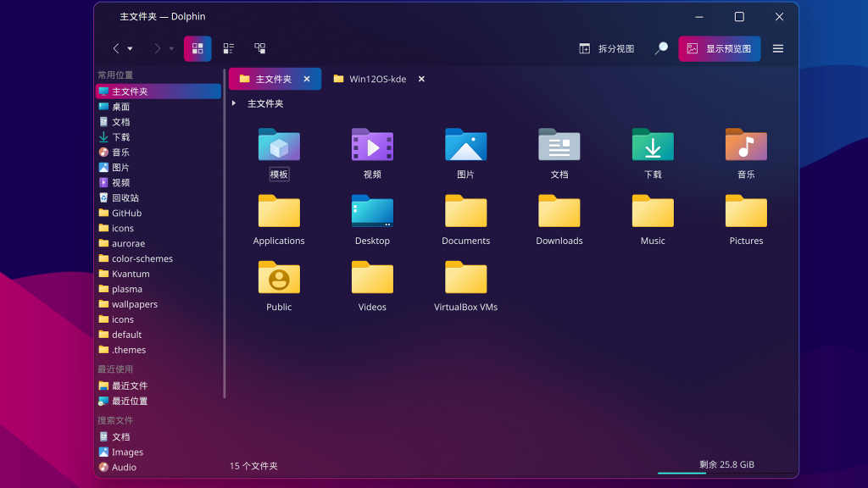Open search with the magnifier icon
This screenshot has width=868, height=488.
click(x=661, y=48)
